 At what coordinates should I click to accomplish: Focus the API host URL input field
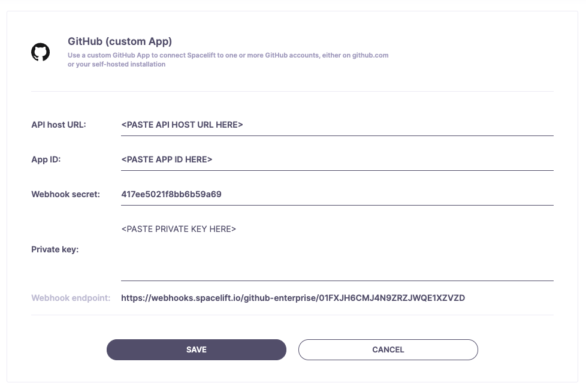coord(337,125)
